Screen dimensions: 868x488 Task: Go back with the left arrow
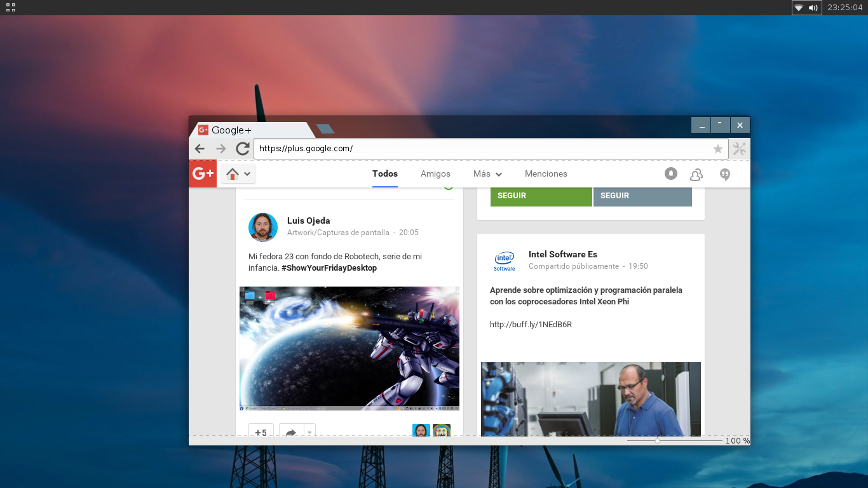[x=200, y=149]
